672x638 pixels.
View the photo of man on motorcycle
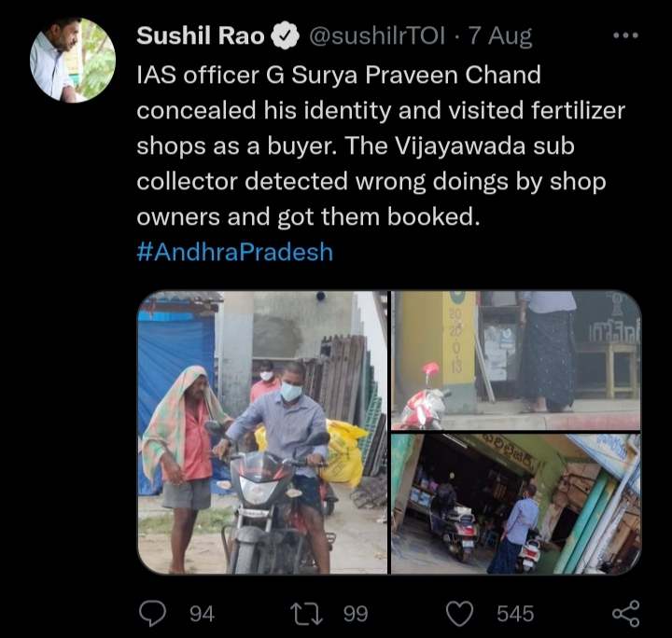click(x=262, y=433)
